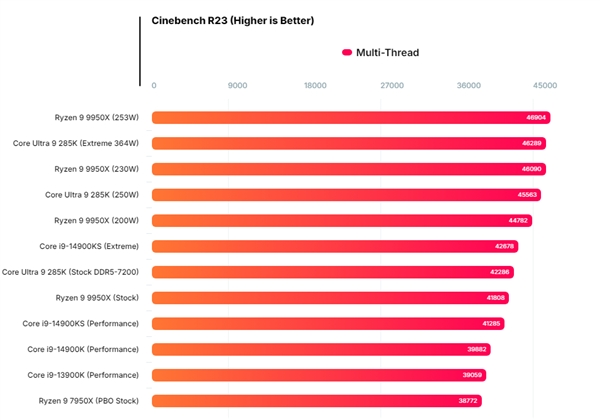Click the Core i9-14900KS (Extreme) bar
Screen dimensions: 600x419
pyautogui.click(x=335, y=246)
